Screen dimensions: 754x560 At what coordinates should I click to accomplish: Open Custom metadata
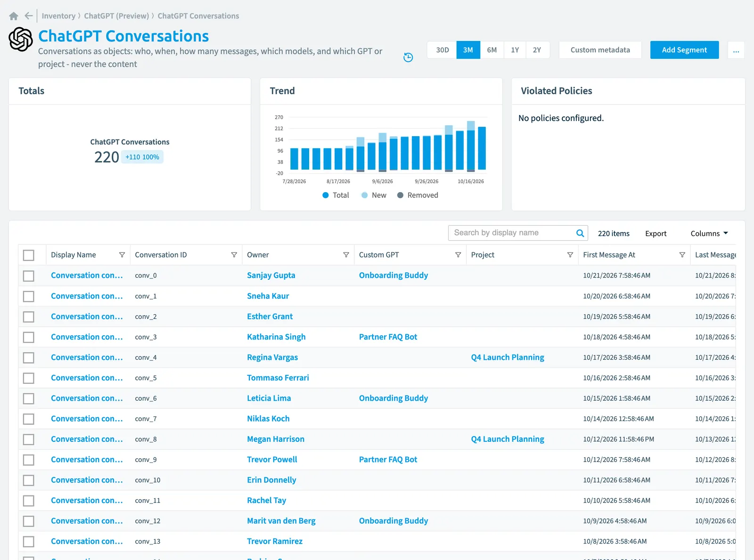point(600,50)
